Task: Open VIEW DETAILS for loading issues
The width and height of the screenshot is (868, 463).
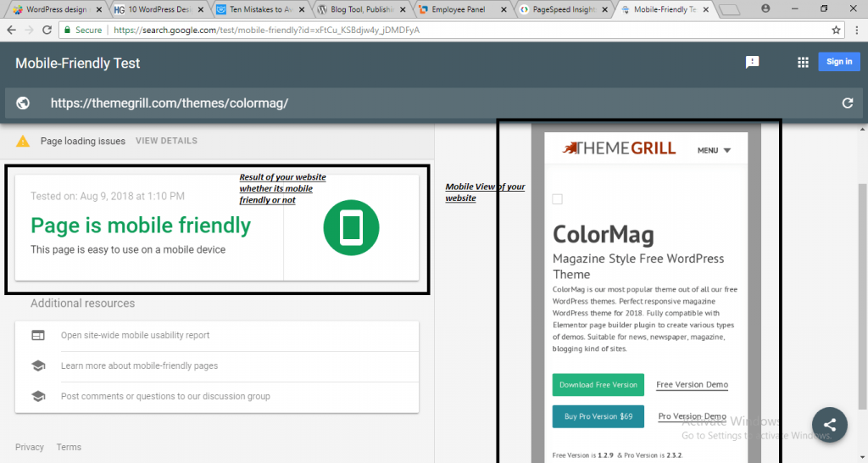Action: [x=167, y=141]
